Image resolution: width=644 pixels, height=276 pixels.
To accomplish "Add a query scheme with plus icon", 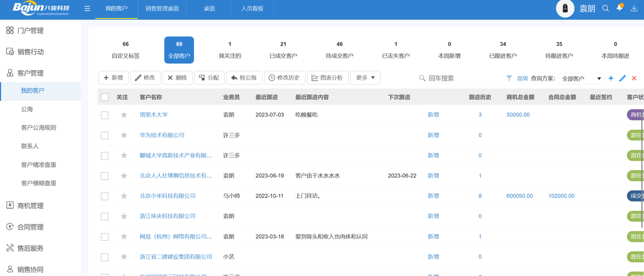I will pyautogui.click(x=611, y=78).
